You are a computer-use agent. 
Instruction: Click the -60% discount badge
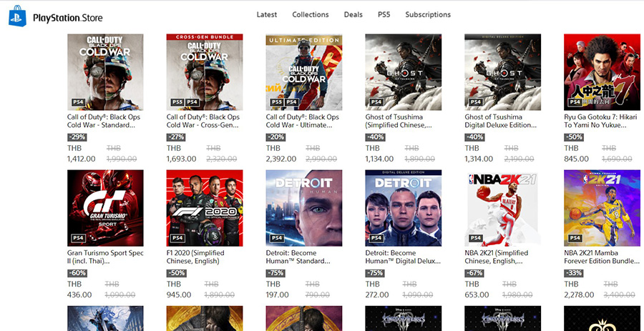(77, 273)
